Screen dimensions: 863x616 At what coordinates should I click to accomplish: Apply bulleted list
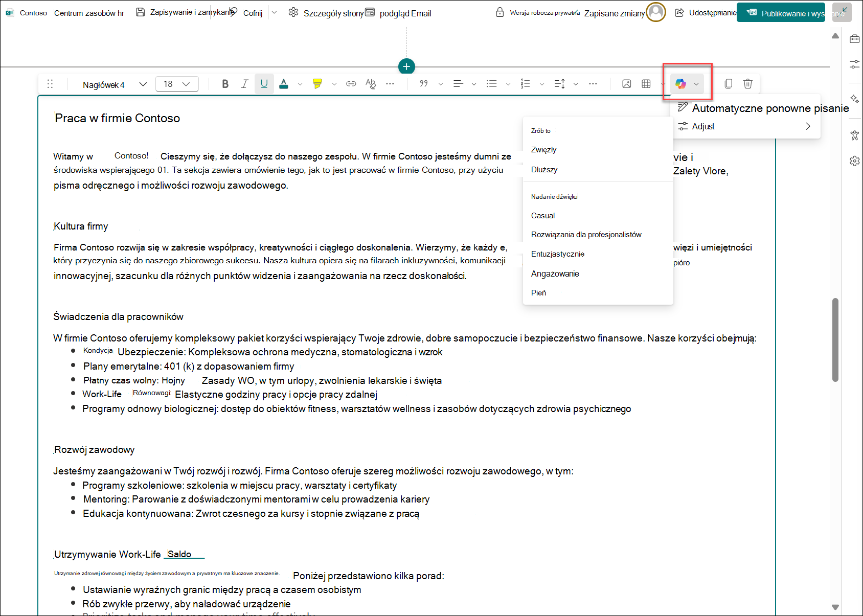tap(492, 84)
